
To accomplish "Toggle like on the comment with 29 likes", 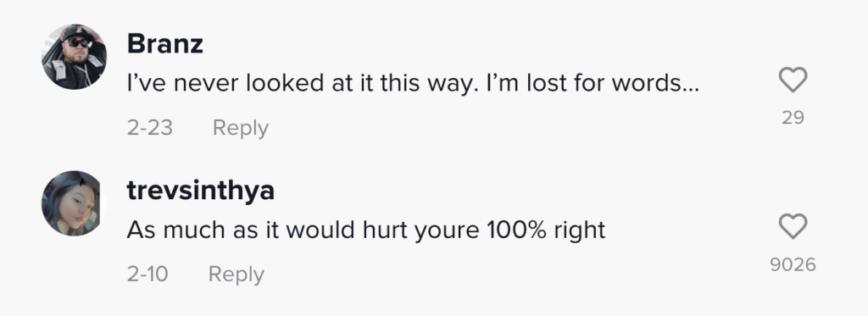I will [793, 80].
